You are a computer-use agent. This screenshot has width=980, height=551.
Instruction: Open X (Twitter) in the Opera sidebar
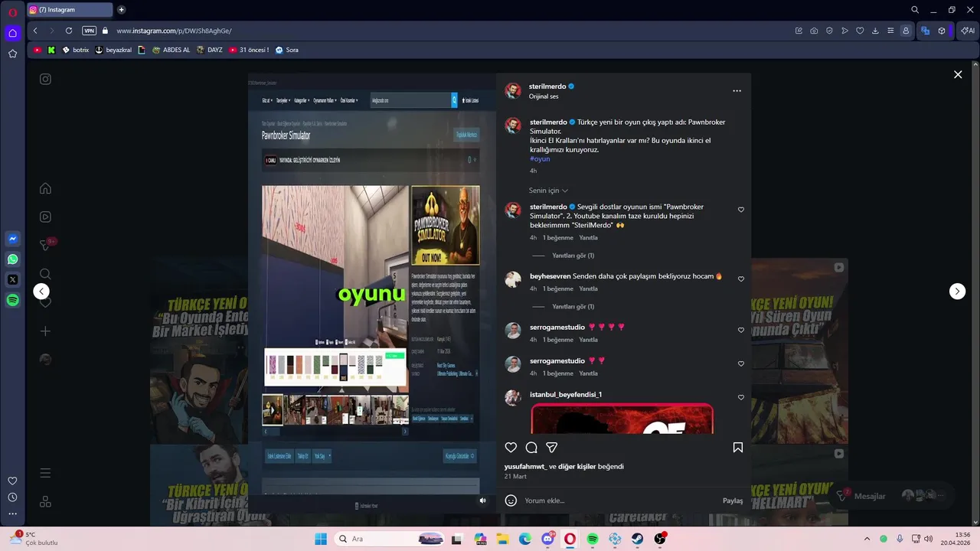12,280
